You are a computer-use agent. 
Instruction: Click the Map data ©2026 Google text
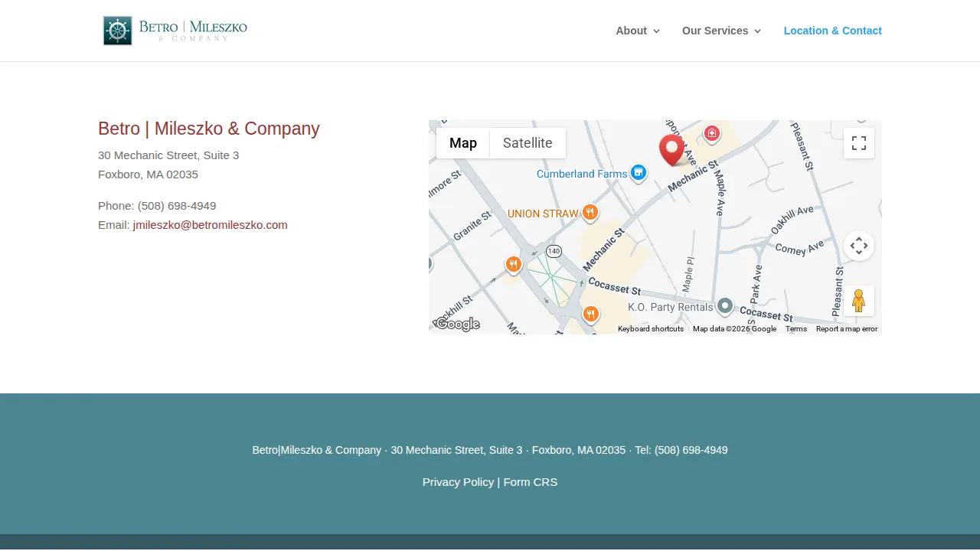coord(734,329)
